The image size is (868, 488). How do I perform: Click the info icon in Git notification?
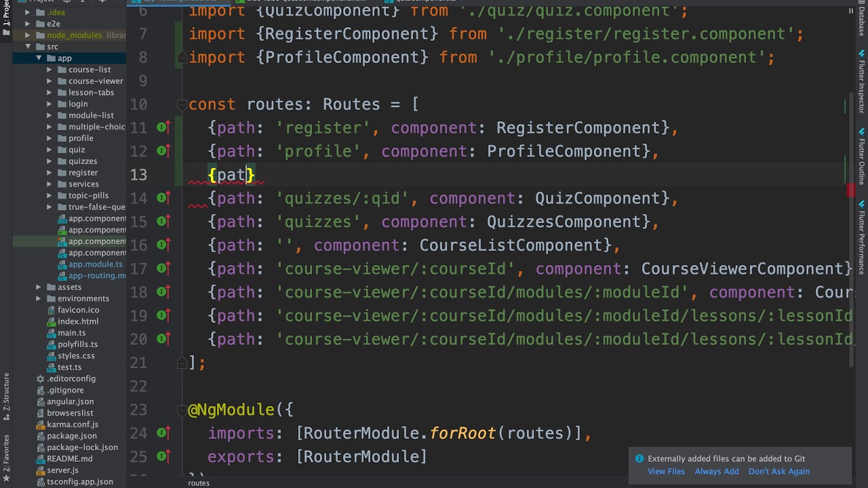pyautogui.click(x=639, y=459)
